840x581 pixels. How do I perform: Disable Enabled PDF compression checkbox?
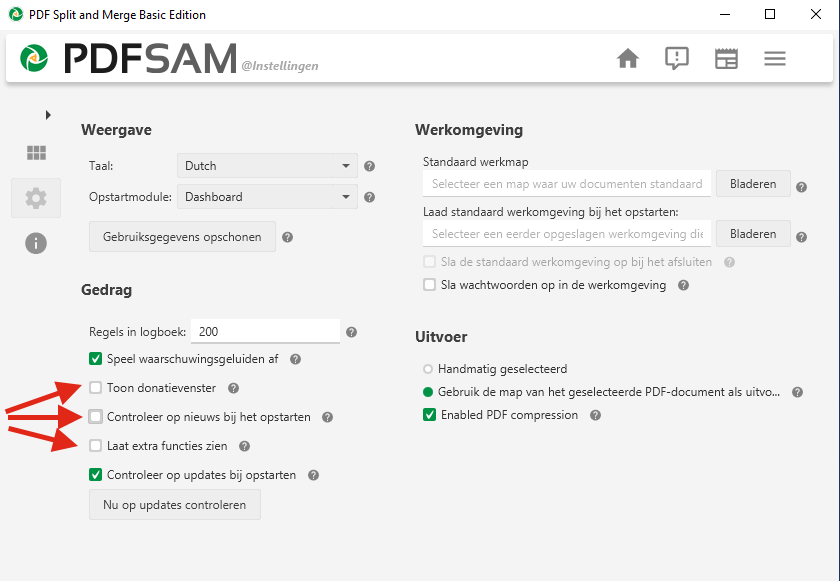pyautogui.click(x=430, y=415)
